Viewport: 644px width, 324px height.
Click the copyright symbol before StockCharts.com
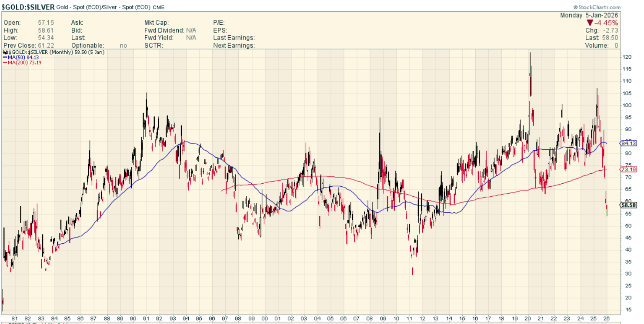tap(575, 7)
